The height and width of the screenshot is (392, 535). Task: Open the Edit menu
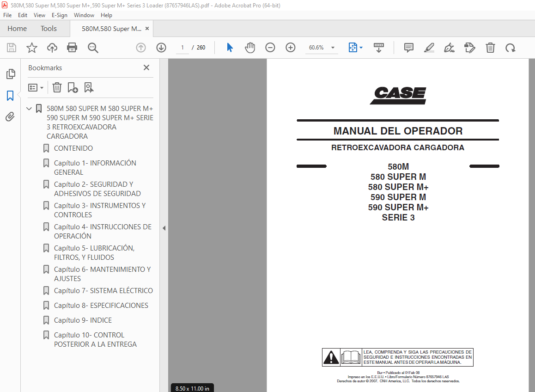coord(23,15)
